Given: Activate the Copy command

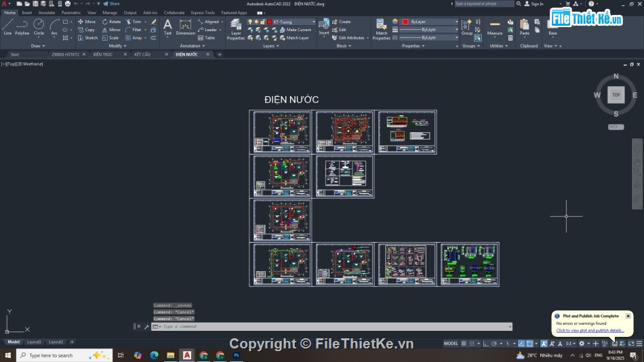Looking at the screenshot, I should click(x=86, y=30).
